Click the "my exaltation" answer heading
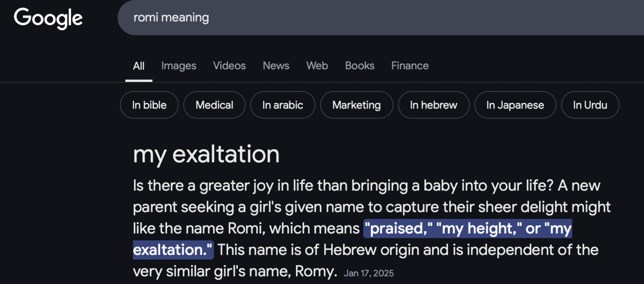This screenshot has height=284, width=644. pyautogui.click(x=206, y=154)
